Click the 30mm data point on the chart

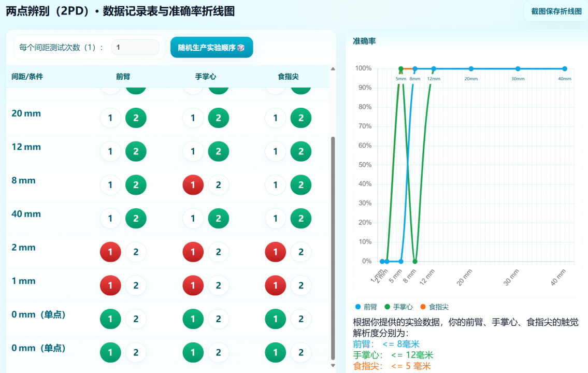coord(518,69)
